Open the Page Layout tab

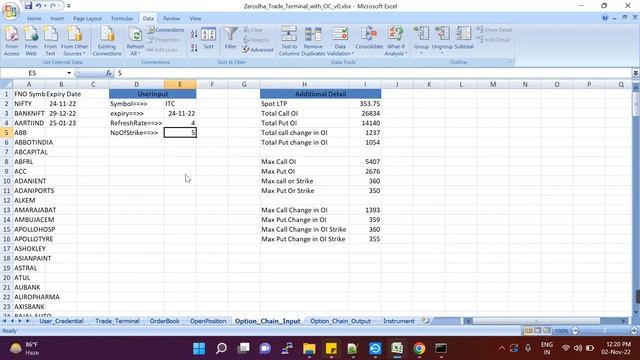pyautogui.click(x=87, y=18)
